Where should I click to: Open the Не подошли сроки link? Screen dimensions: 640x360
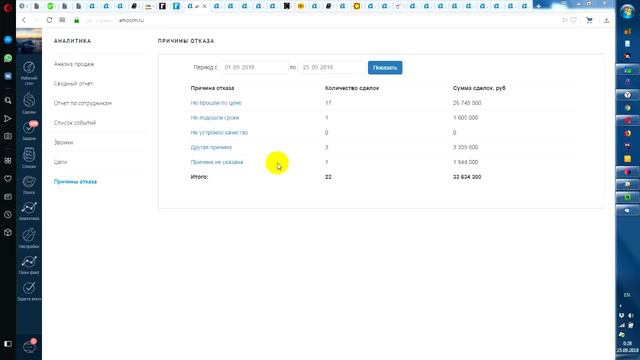(x=215, y=118)
